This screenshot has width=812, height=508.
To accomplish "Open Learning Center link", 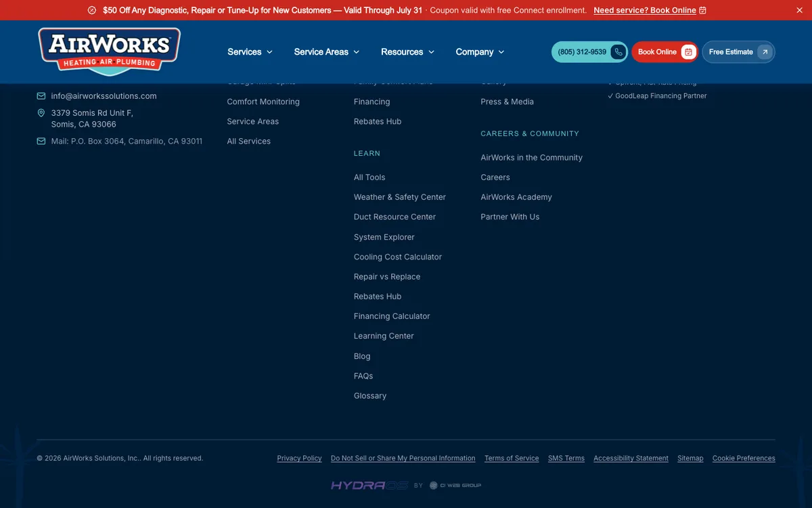I will (384, 336).
